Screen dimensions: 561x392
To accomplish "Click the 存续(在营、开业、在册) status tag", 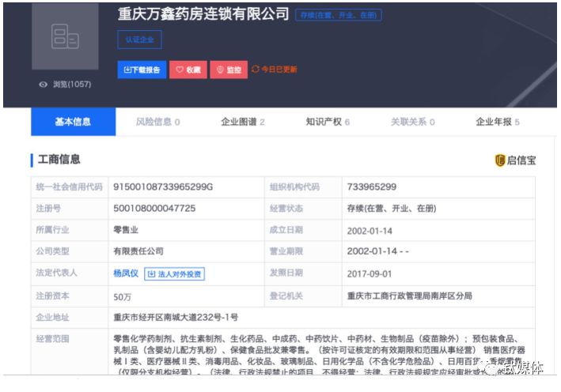I will (x=339, y=15).
